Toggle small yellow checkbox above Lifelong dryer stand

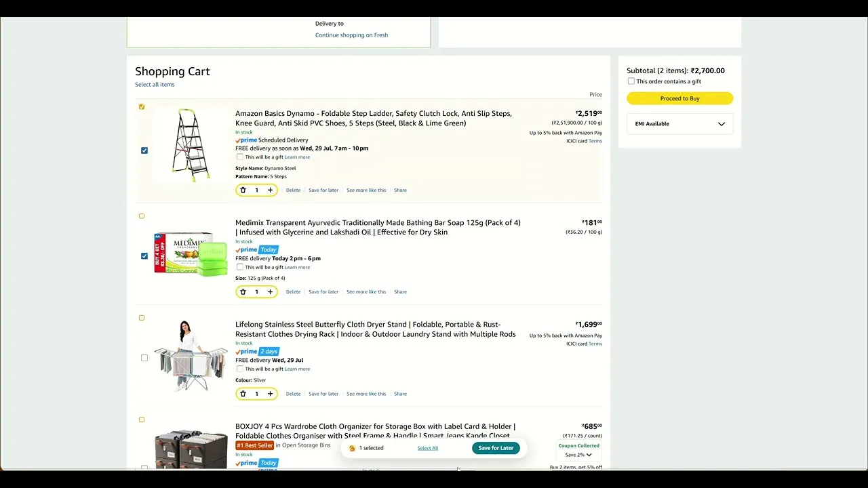coord(142,318)
